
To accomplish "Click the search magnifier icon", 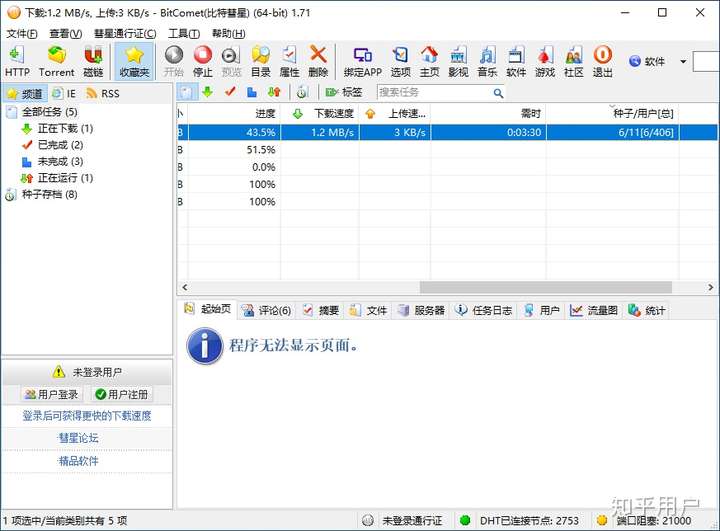I will pos(498,93).
